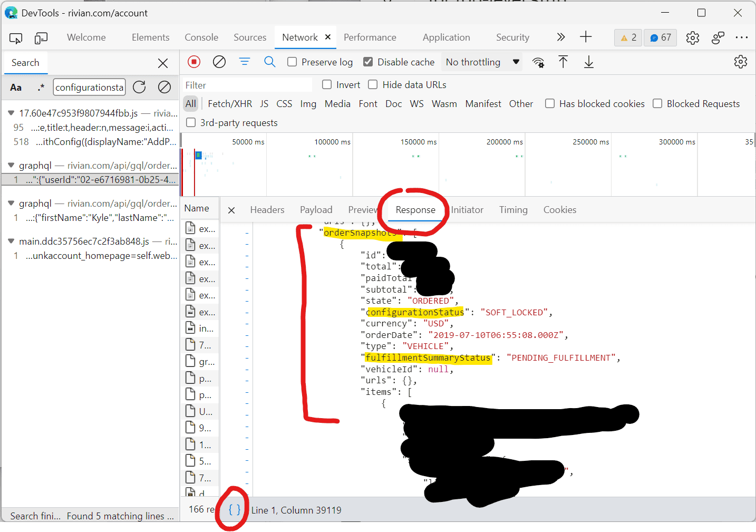Clear the network log
The height and width of the screenshot is (532, 756).
point(219,62)
